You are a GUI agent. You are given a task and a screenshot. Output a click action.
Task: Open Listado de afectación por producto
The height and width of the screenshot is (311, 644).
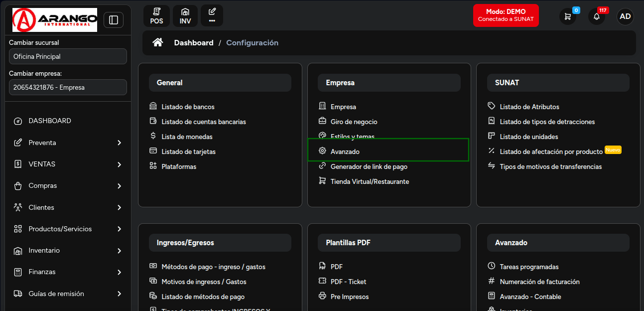tap(551, 152)
